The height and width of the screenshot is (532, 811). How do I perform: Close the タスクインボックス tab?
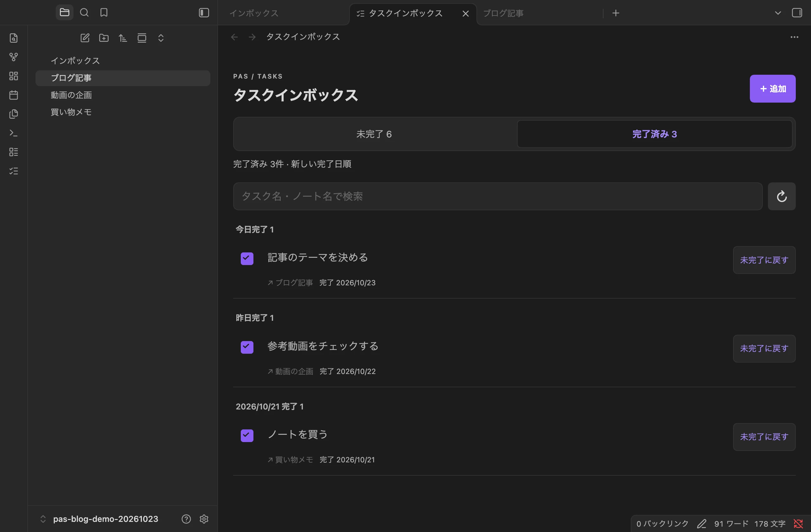[465, 14]
